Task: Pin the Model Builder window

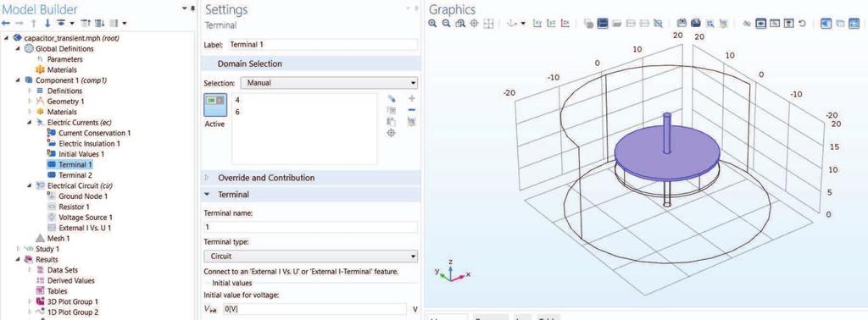Action: pyautogui.click(x=192, y=8)
